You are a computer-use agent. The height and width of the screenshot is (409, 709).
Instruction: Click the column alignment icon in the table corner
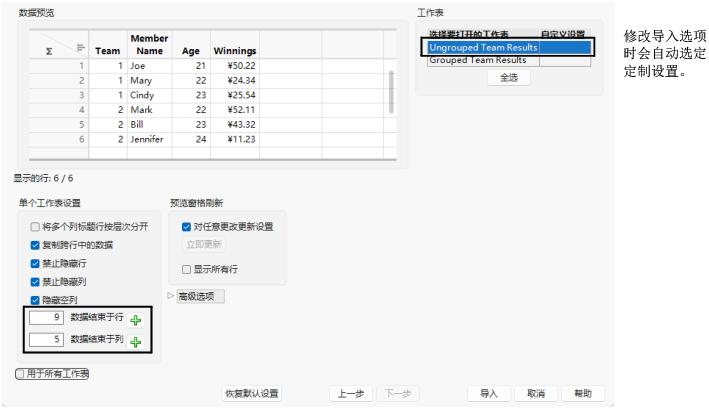(x=80, y=47)
